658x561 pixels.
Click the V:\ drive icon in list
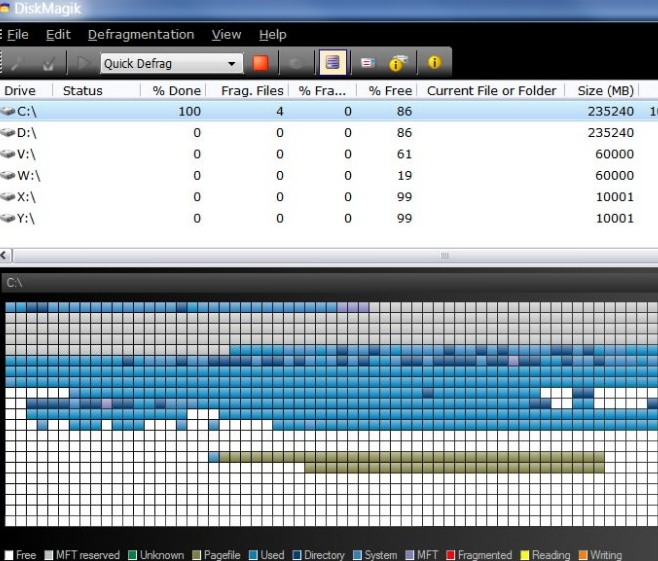tap(8, 154)
